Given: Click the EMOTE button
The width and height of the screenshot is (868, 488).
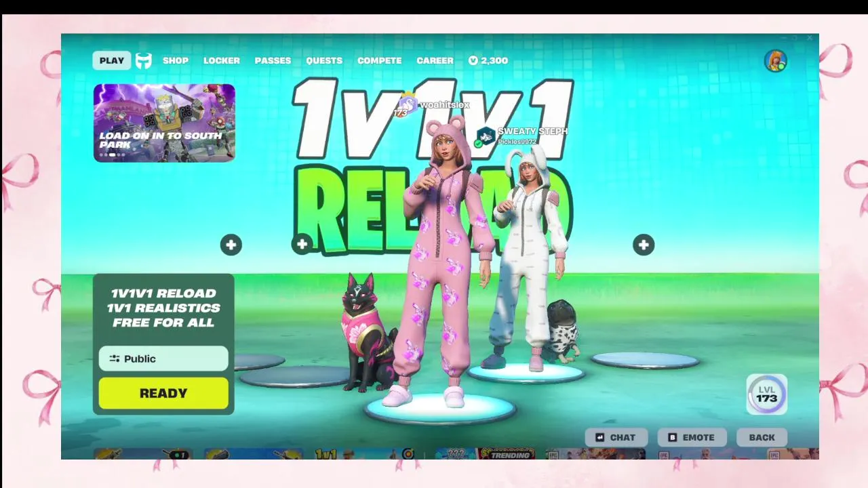Looking at the screenshot, I should (692, 437).
